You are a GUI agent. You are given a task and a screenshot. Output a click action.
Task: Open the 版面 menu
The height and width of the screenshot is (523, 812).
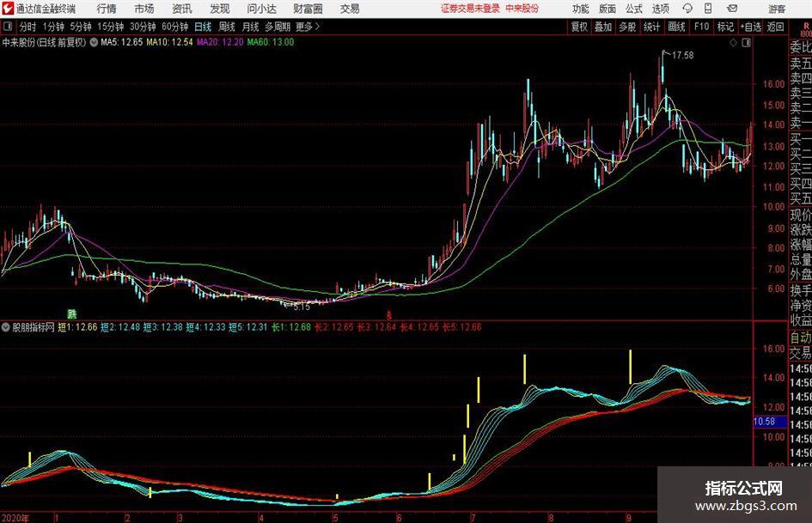tap(607, 9)
